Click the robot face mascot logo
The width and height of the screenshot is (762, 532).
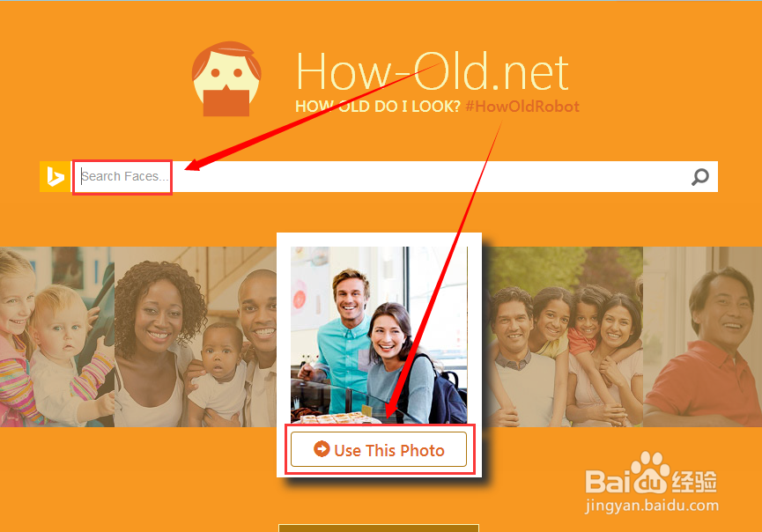pyautogui.click(x=226, y=79)
